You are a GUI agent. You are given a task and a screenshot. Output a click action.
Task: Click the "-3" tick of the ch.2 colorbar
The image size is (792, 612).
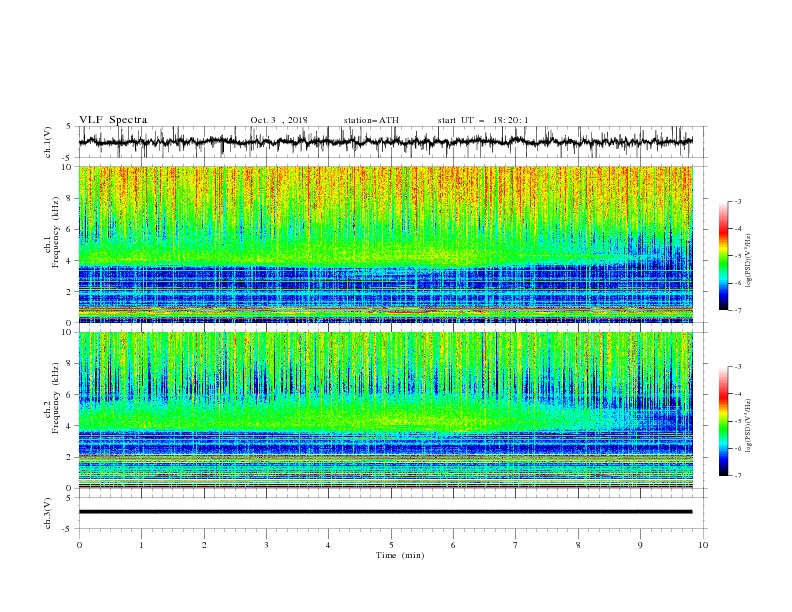click(x=738, y=367)
